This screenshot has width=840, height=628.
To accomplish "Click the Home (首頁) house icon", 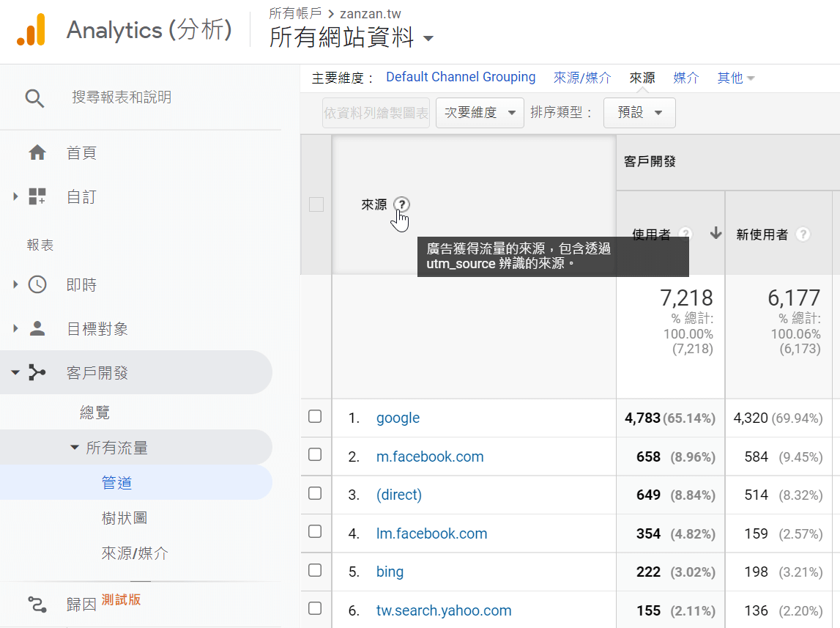I will coord(37,152).
